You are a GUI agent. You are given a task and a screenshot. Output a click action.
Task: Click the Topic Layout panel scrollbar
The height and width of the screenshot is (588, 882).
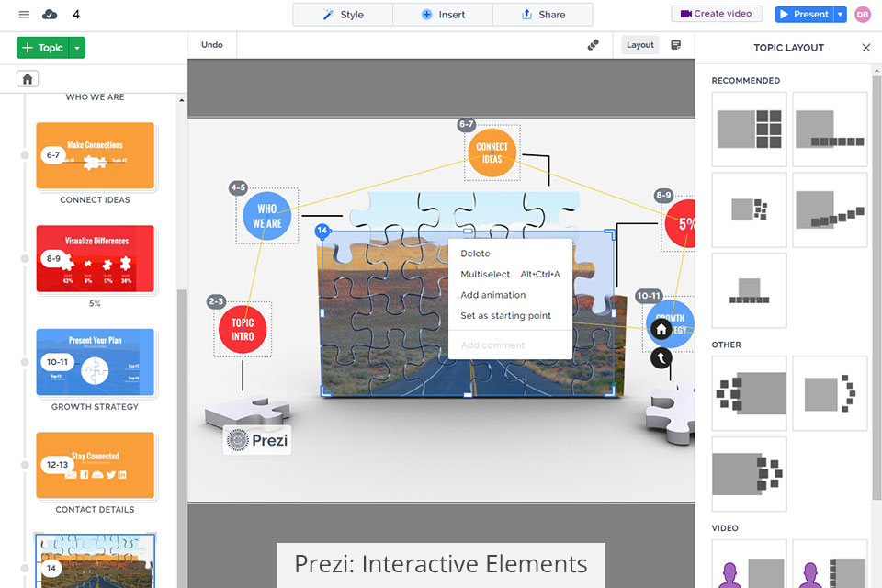click(x=876, y=287)
